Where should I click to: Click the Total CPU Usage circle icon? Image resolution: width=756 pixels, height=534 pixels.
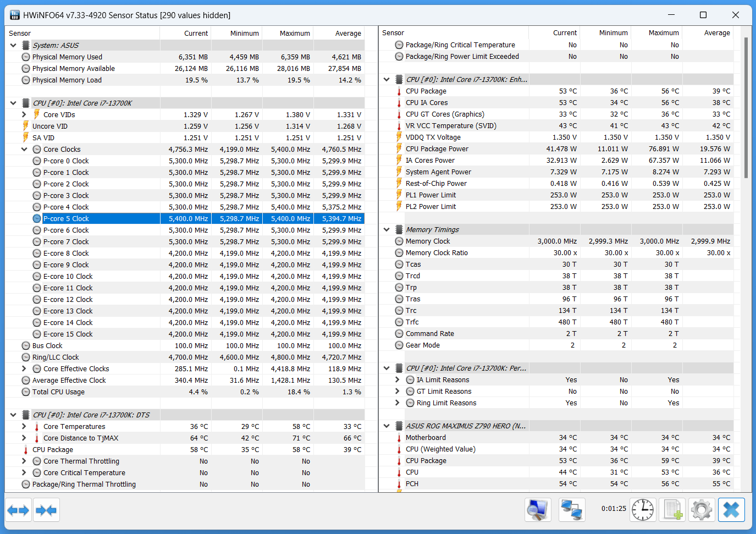point(26,392)
